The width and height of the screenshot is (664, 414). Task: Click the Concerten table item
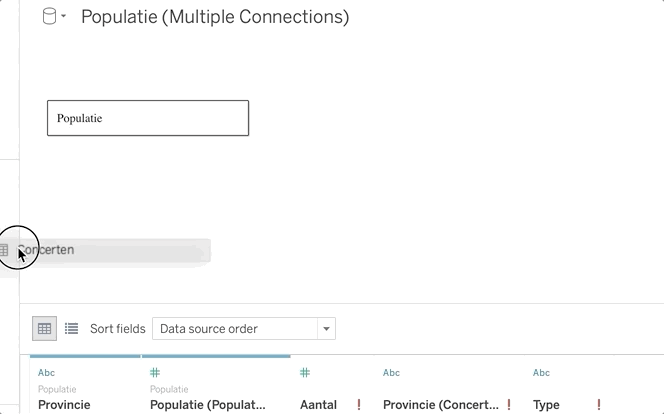(x=46, y=250)
